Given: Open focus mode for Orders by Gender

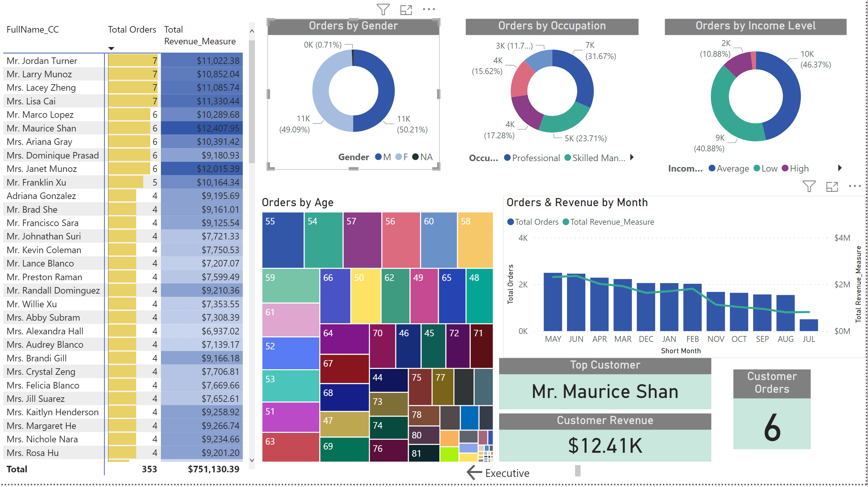Looking at the screenshot, I should pos(406,9).
